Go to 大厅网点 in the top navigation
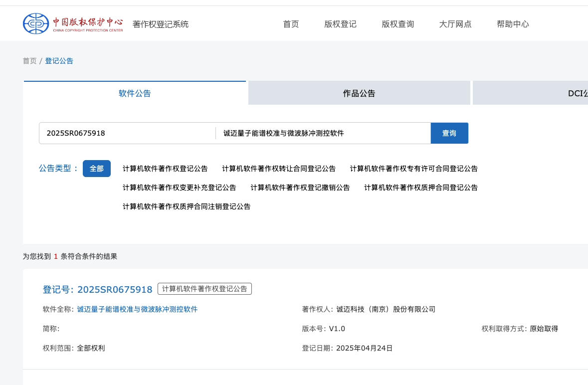 455,24
